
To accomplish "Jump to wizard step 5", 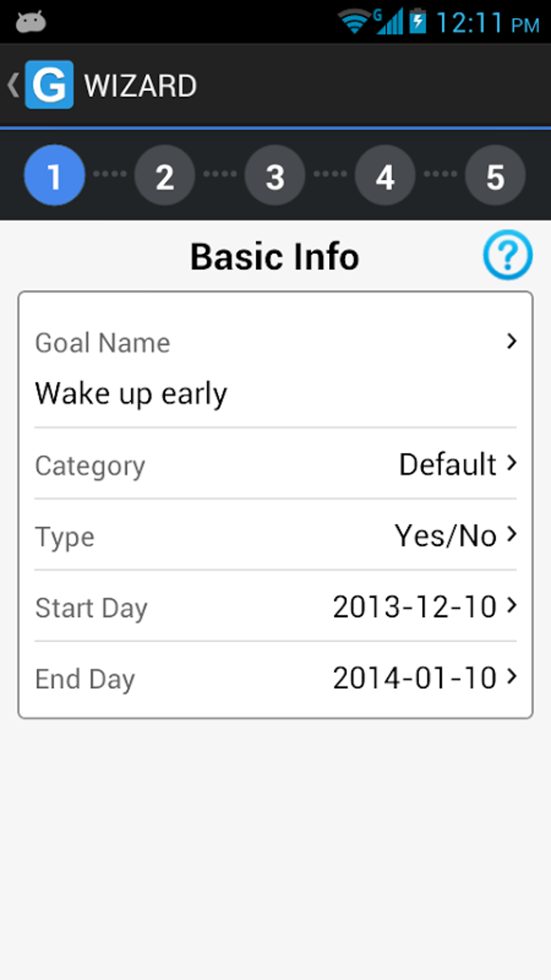I will pos(495,175).
